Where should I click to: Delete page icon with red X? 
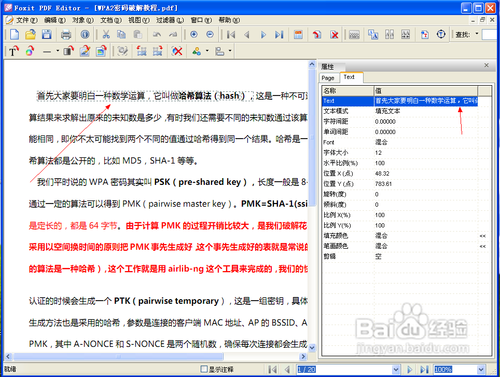tap(334, 34)
